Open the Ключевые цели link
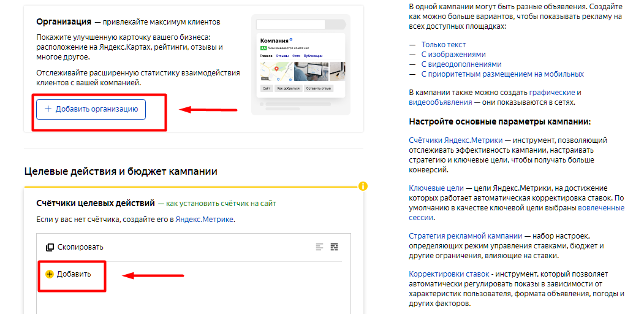Screen dimensions: 644x314 pos(436,188)
